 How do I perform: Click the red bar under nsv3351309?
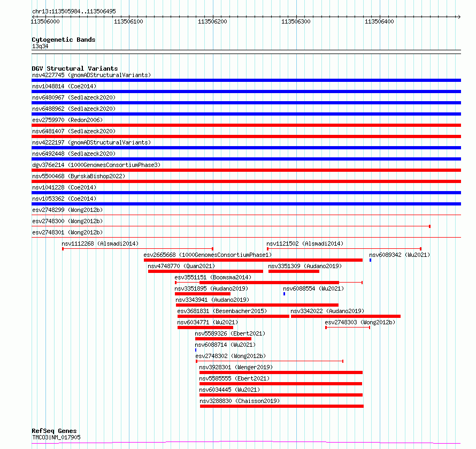(294, 271)
